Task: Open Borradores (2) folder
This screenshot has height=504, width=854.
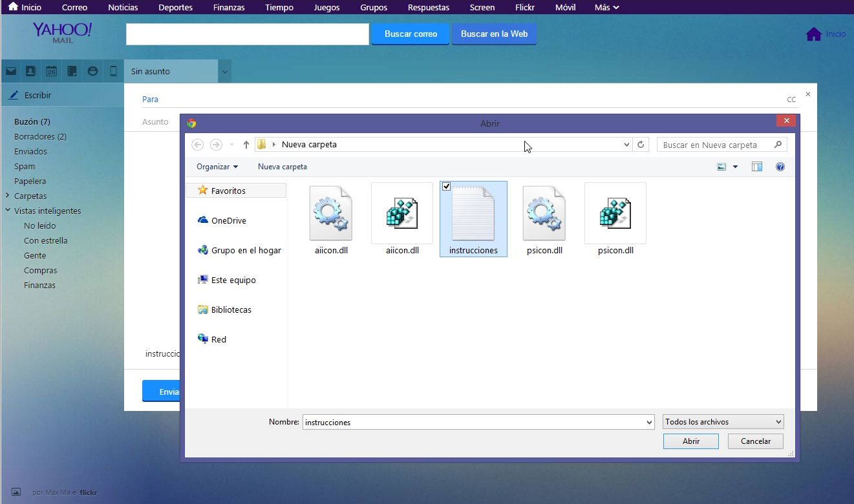Action: 40,136
